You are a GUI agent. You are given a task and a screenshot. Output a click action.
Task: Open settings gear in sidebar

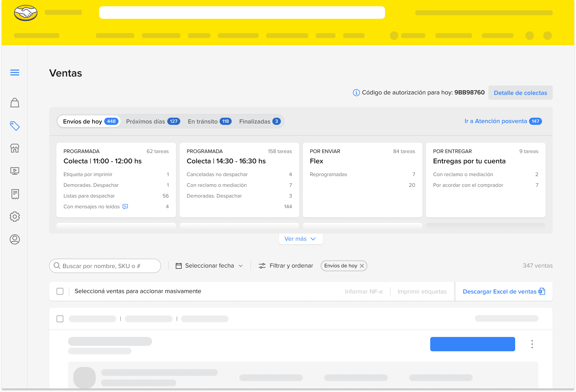(15, 216)
